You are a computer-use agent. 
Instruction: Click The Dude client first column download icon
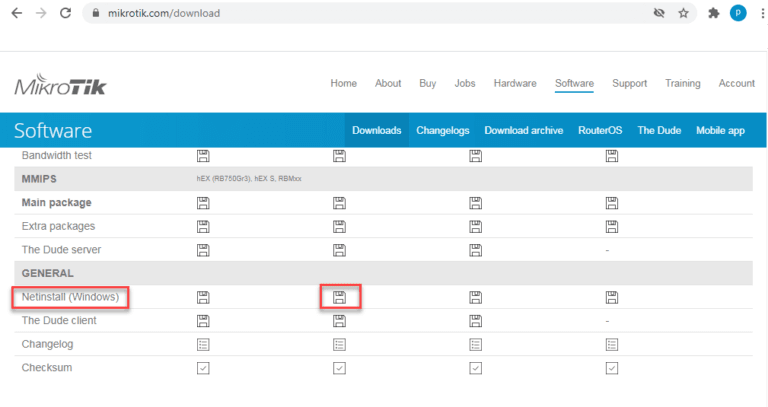(x=203, y=321)
